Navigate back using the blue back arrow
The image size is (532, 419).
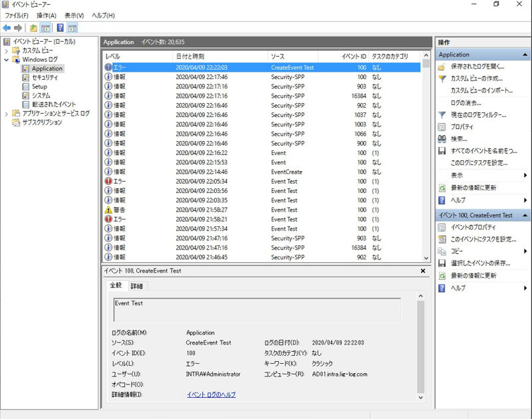[x=7, y=28]
